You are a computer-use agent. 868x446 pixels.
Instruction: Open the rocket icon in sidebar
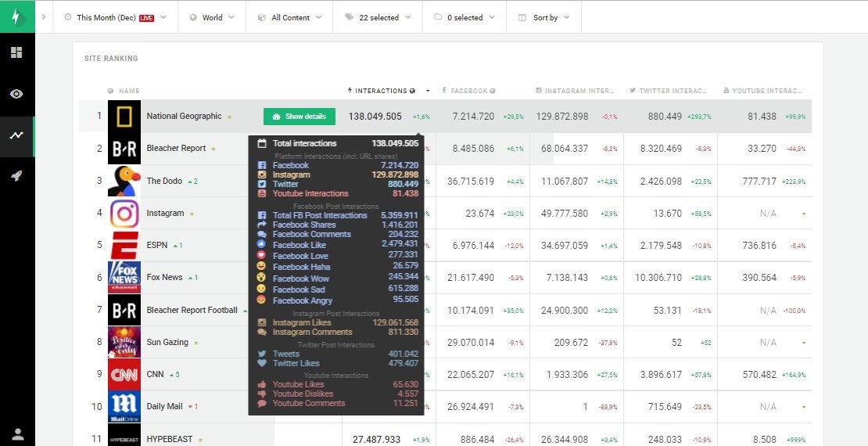coord(16,176)
